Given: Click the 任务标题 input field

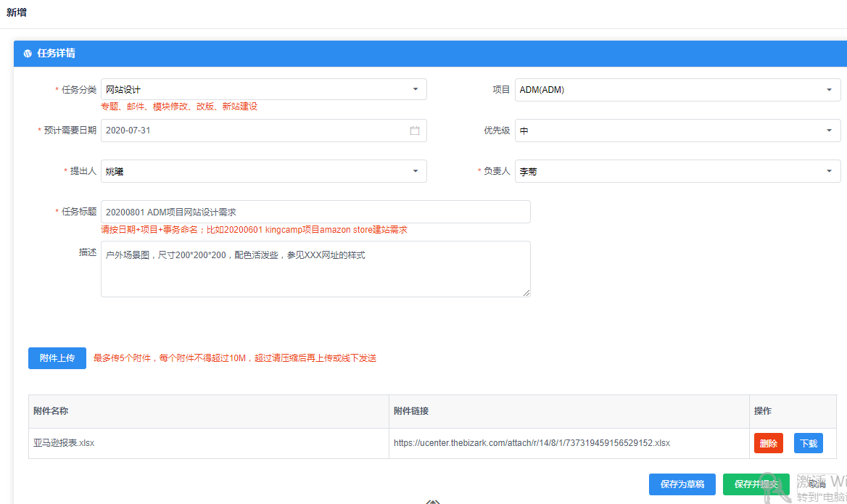Looking at the screenshot, I should 315,212.
